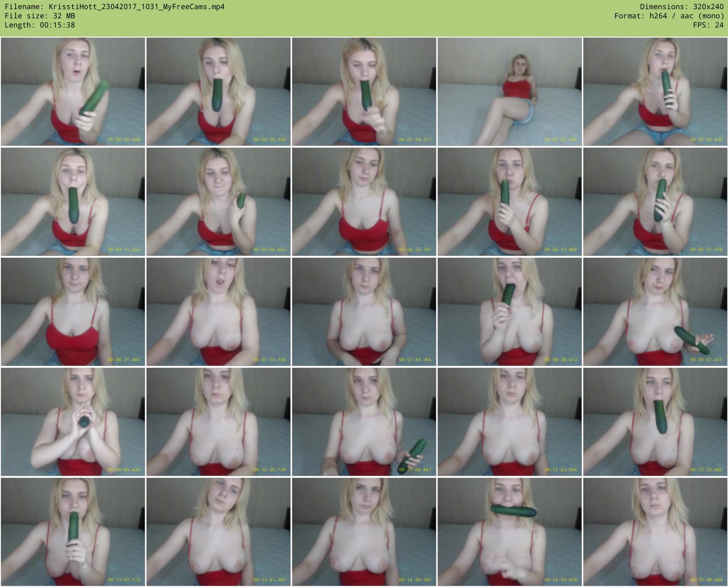Click the Format: h264 / aac (mono) text
Screen dimensions: 728x587
[669, 16]
